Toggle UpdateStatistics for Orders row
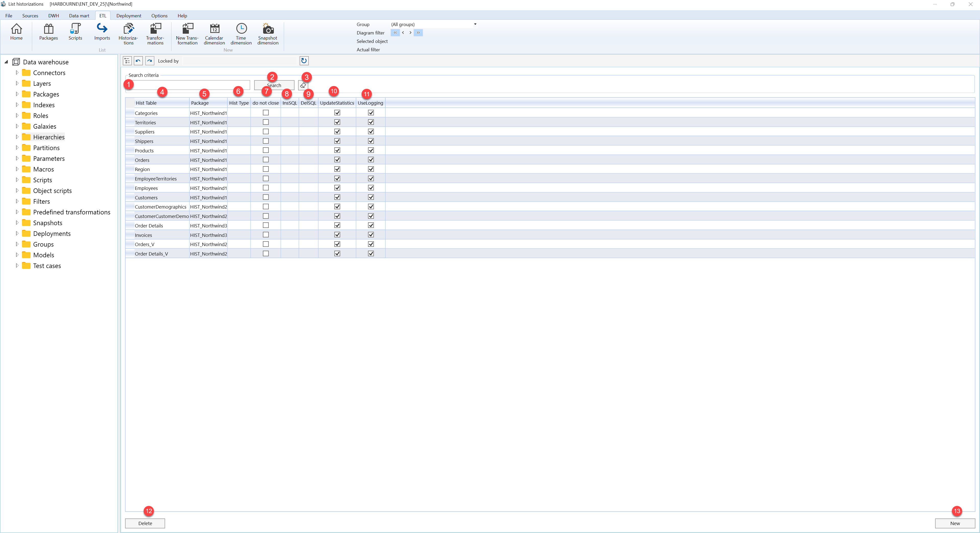Image resolution: width=980 pixels, height=533 pixels. click(x=337, y=160)
